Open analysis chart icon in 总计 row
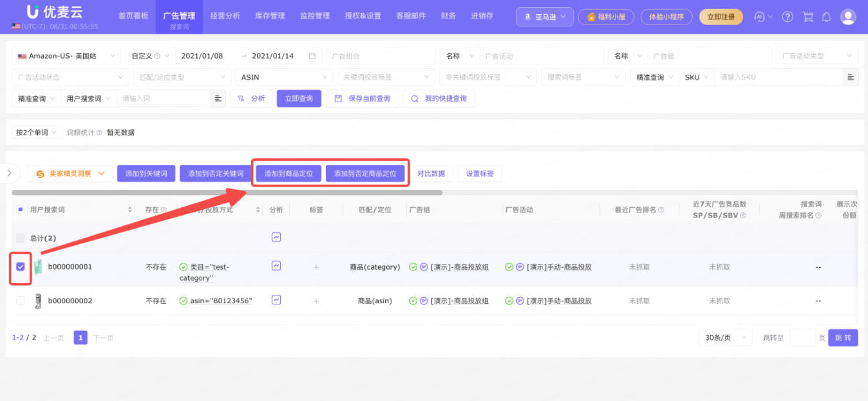This screenshot has width=868, height=401. coord(276,237)
